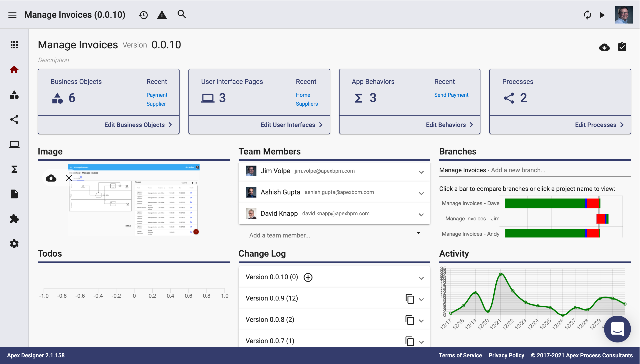The width and height of the screenshot is (640, 364).
Task: Expand Version 0.0.9 change log entry
Action: pyautogui.click(x=421, y=299)
